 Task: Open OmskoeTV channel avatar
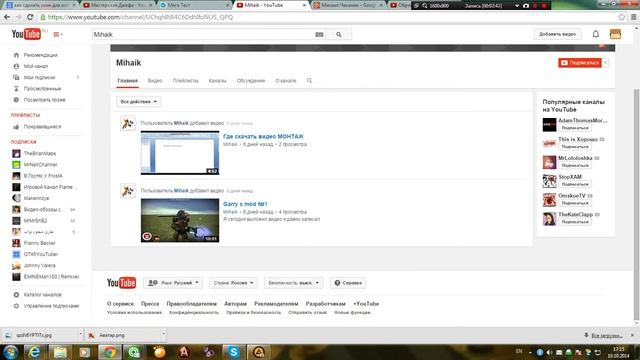point(549,200)
